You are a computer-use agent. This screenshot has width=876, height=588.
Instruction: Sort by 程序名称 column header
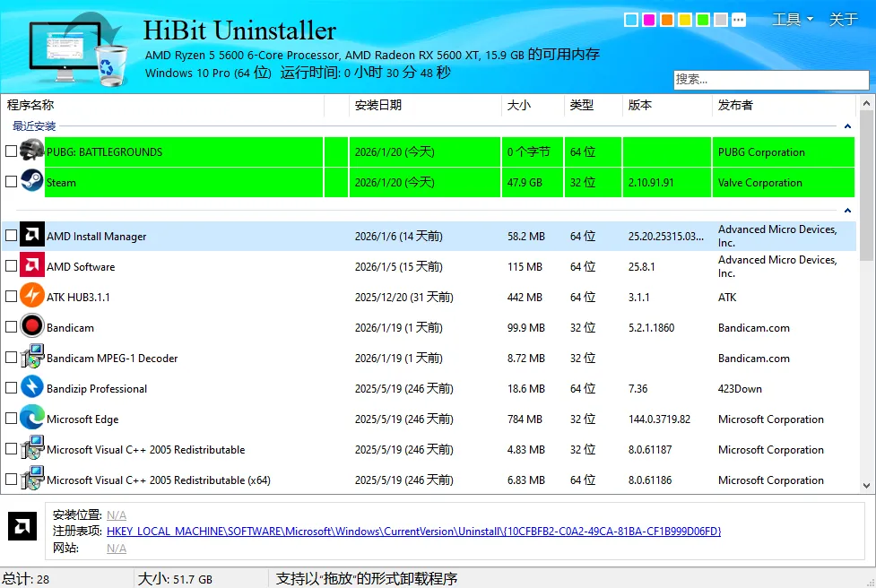pos(162,105)
